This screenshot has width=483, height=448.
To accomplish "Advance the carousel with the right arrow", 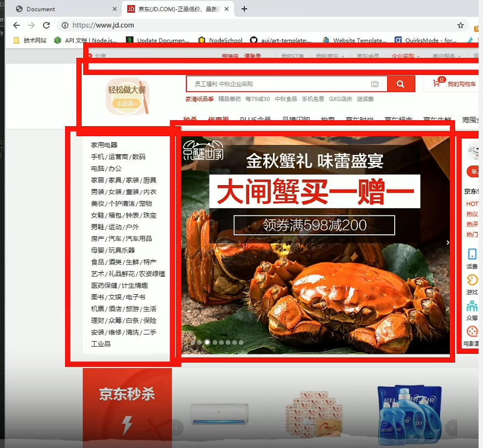I will coord(448,242).
